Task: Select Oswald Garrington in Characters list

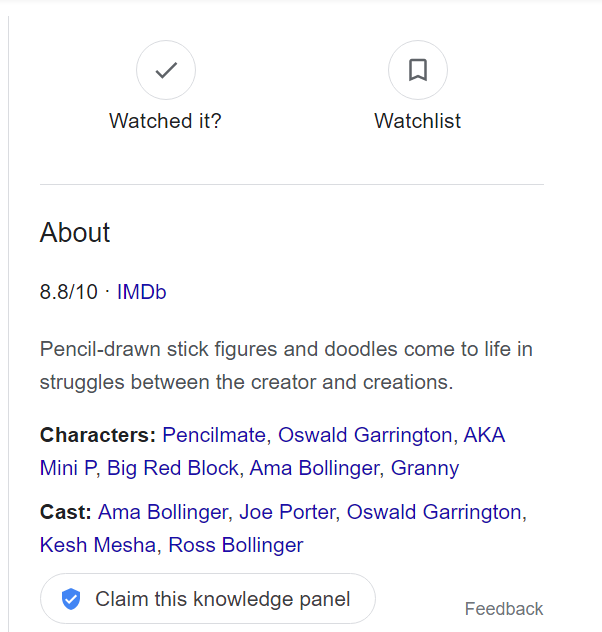Action: click(x=365, y=435)
